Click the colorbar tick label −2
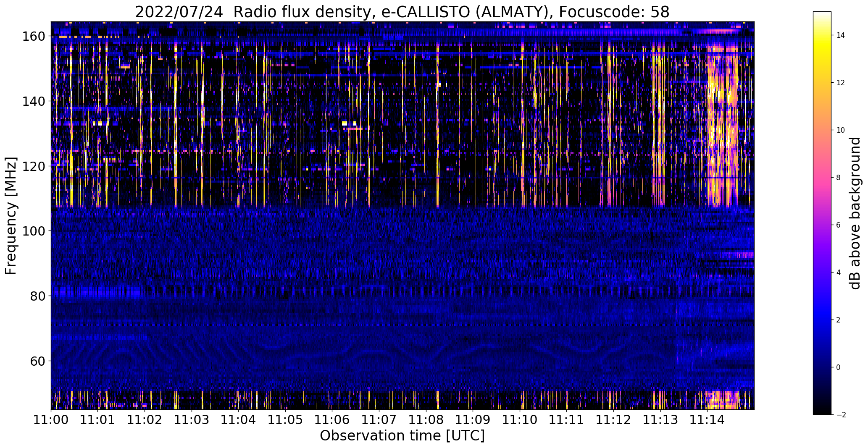Image resolution: width=868 pixels, height=448 pixels. click(x=841, y=415)
